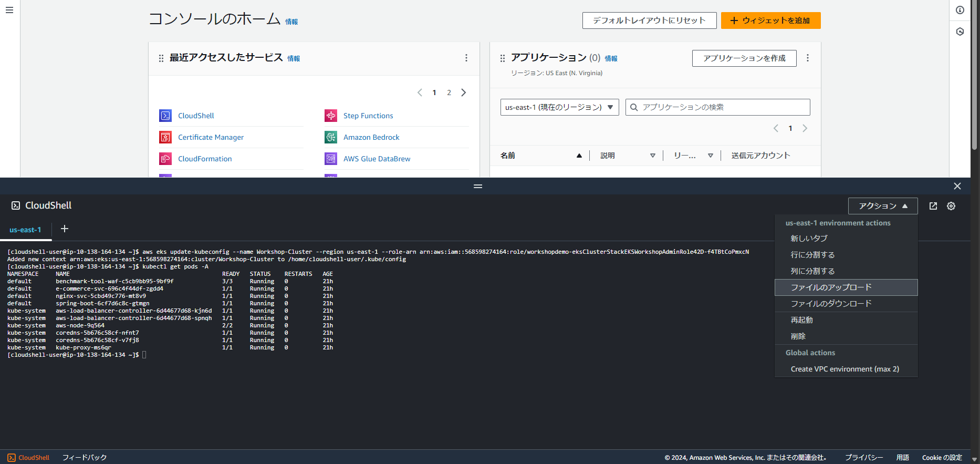Open CloudShell settings gear
This screenshot has width=980, height=464.
(x=951, y=206)
